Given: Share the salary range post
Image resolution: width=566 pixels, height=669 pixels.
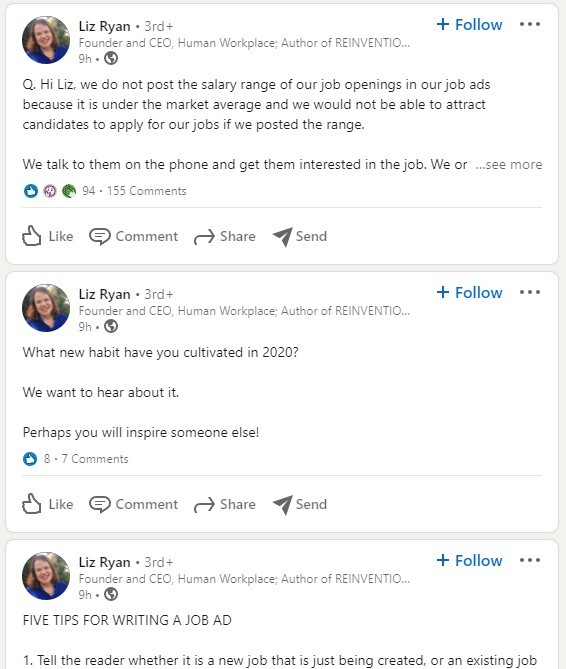Looking at the screenshot, I should click(x=224, y=236).
